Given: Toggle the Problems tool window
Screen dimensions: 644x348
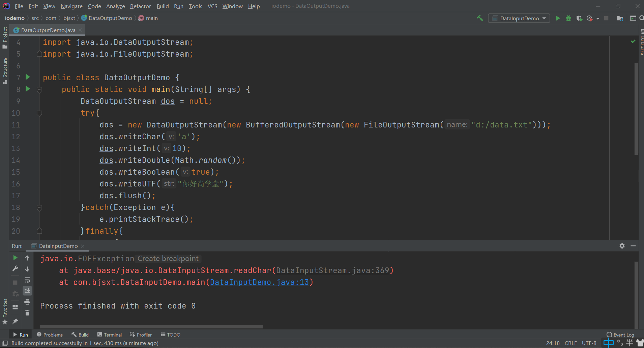Looking at the screenshot, I should [50, 335].
